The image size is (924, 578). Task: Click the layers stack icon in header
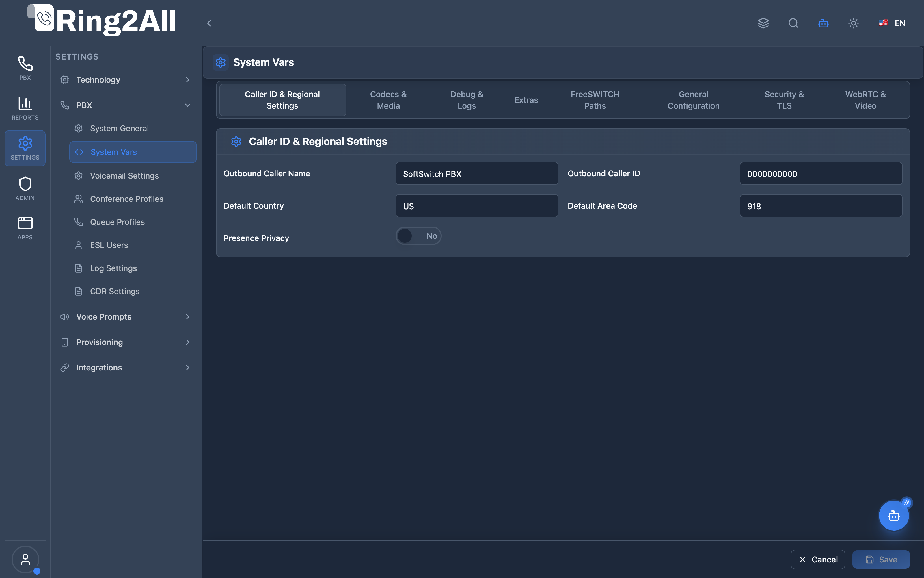[x=763, y=23]
